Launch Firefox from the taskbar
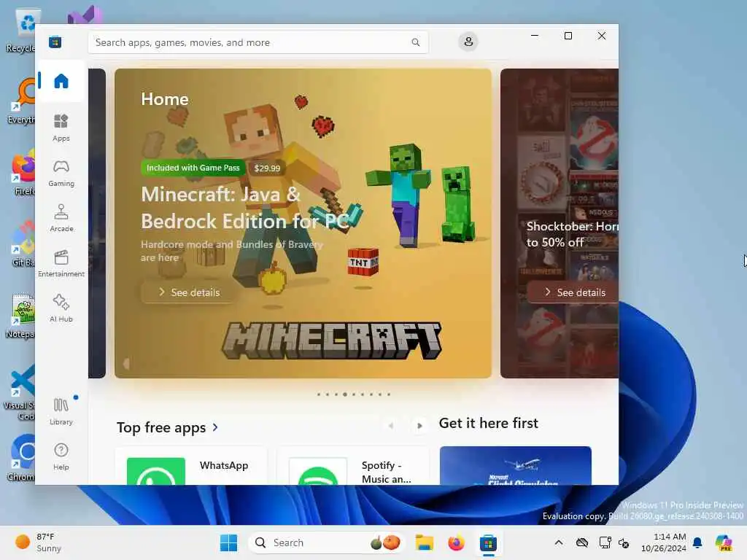 point(456,542)
